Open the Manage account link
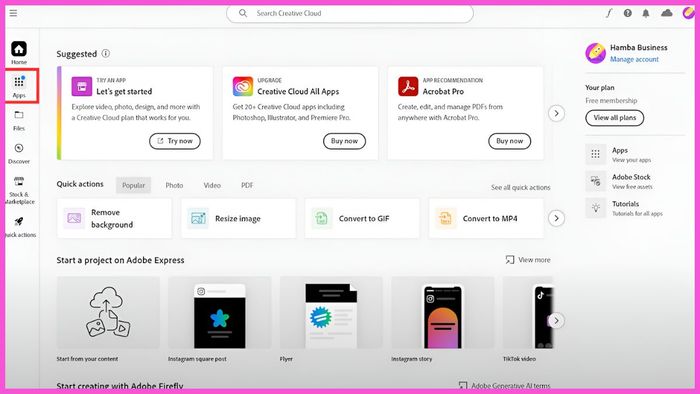The height and width of the screenshot is (394, 700). (x=634, y=59)
